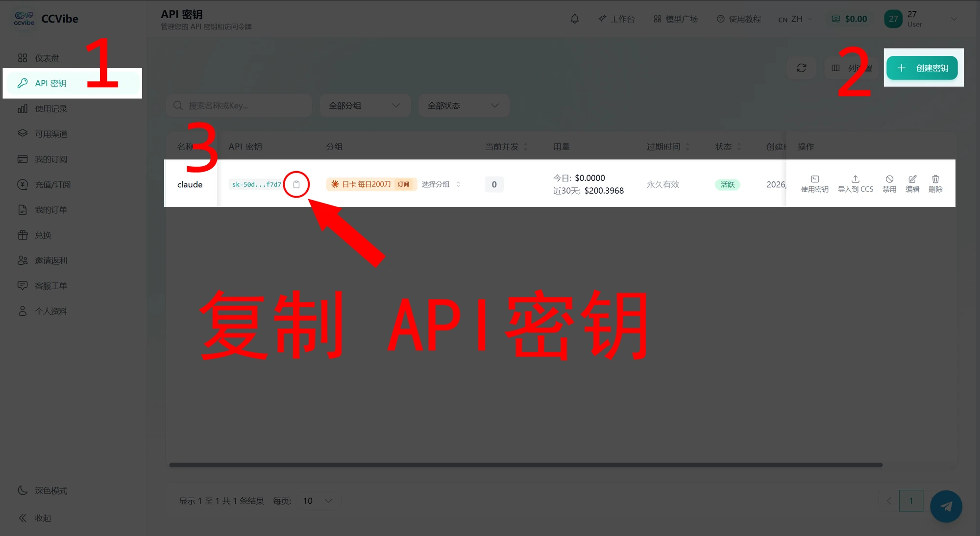980x536 pixels.
Task: Delete the claude key
Action: (935, 184)
